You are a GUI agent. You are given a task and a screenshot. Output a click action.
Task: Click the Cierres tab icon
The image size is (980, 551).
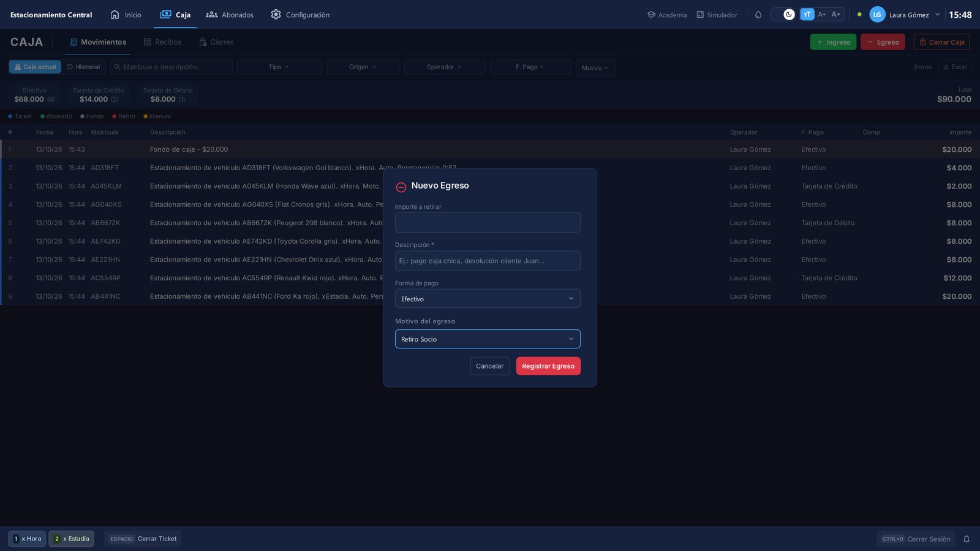click(x=203, y=42)
